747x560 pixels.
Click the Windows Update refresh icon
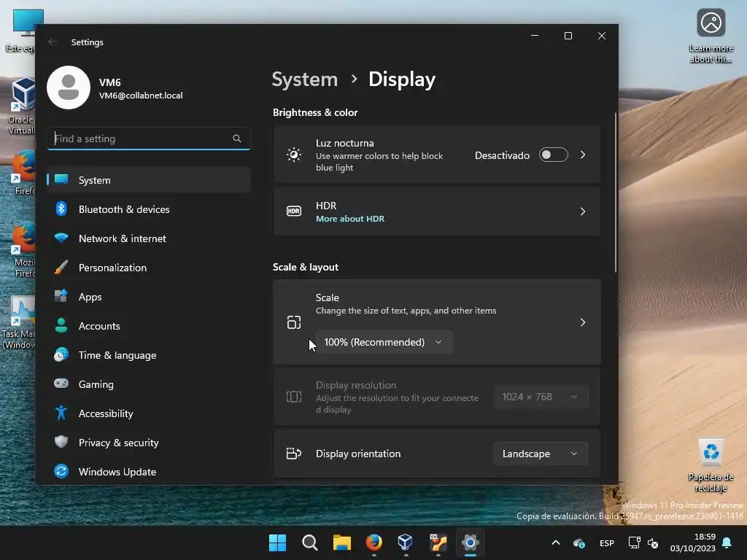(x=61, y=472)
